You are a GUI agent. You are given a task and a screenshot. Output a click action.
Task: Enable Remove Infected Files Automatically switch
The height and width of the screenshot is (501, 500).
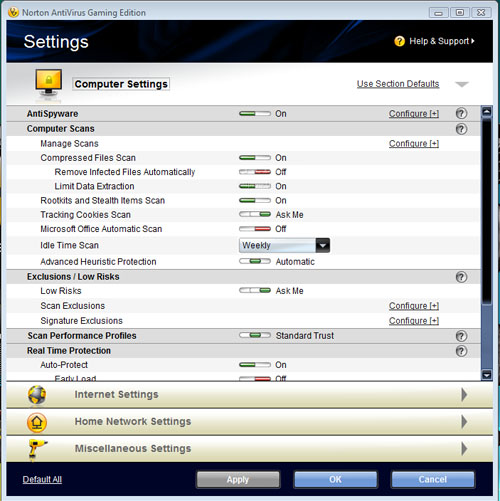[x=255, y=172]
